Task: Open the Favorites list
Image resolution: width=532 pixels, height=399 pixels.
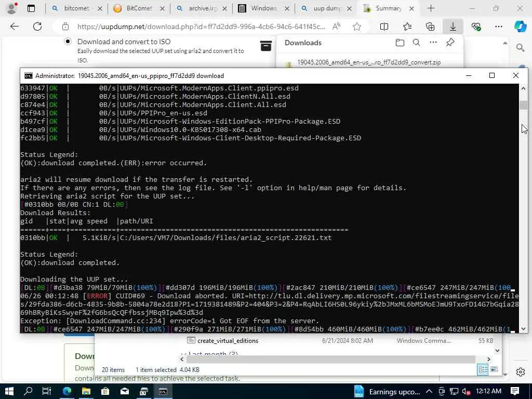Action: (x=407, y=26)
